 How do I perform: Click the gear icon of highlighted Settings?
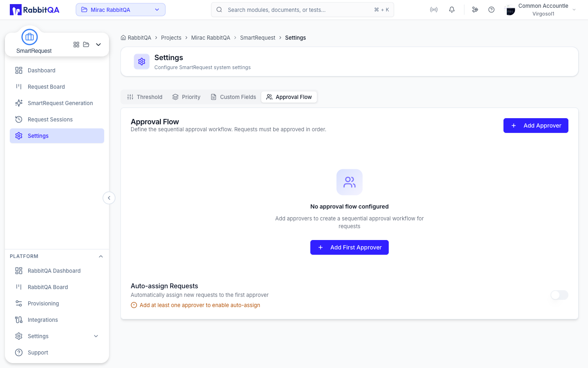pos(19,136)
